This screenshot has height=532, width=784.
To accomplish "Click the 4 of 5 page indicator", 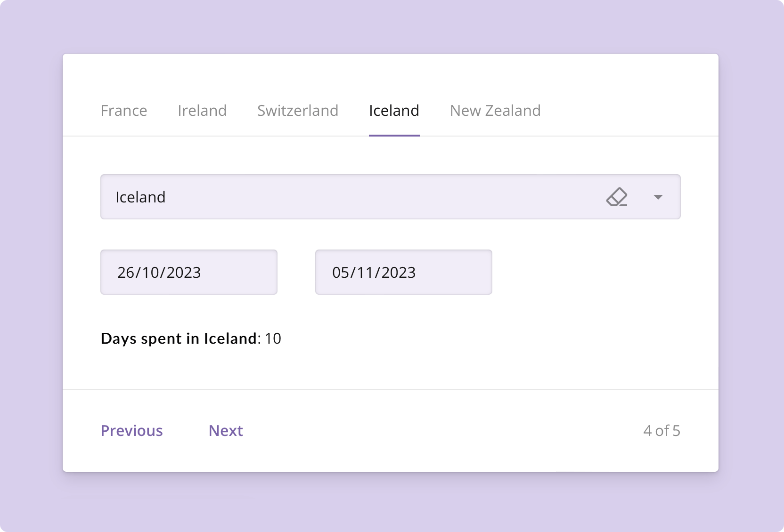I will (x=661, y=430).
